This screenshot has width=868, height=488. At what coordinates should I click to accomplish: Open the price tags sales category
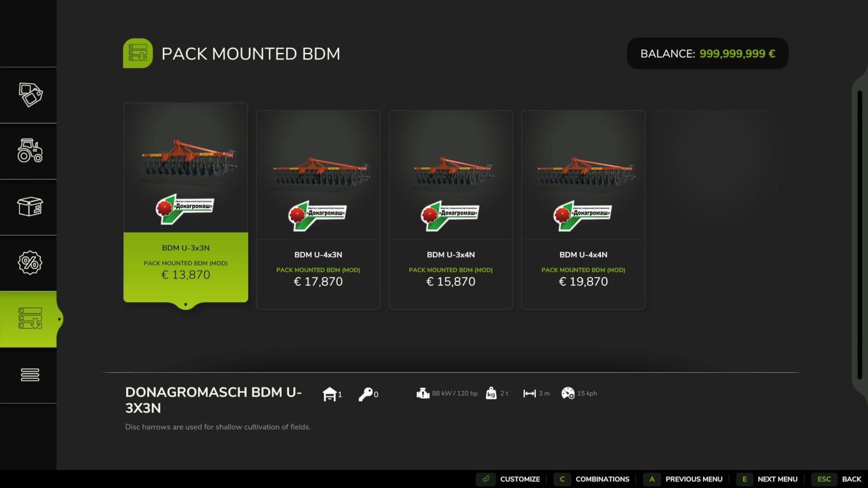(30, 95)
